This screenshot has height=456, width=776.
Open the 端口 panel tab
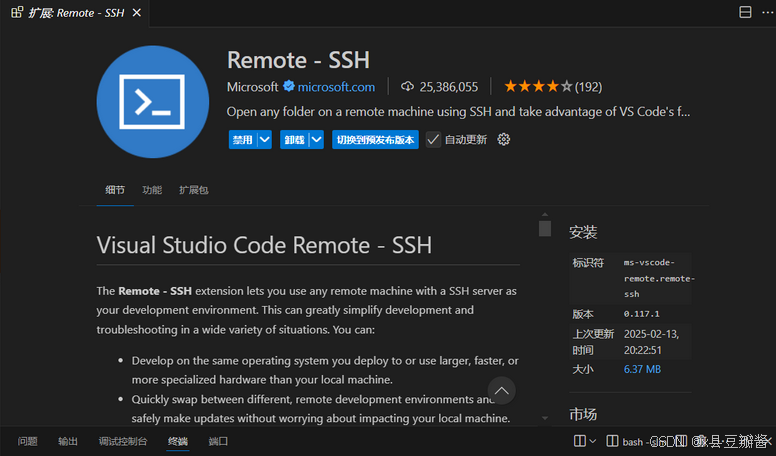218,441
